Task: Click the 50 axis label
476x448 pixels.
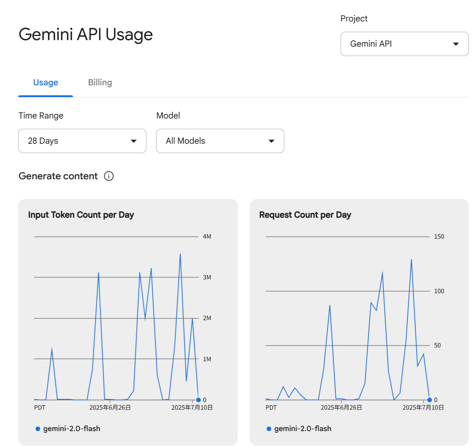Action: click(x=437, y=345)
